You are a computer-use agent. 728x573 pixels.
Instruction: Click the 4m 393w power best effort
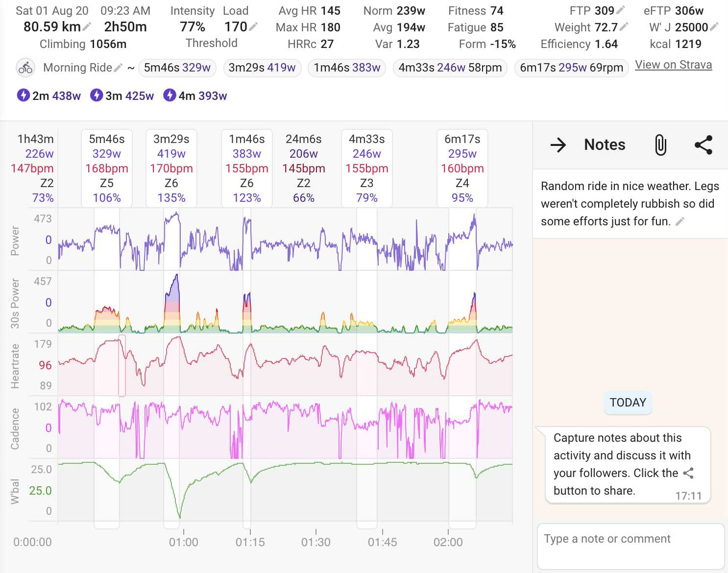click(195, 95)
